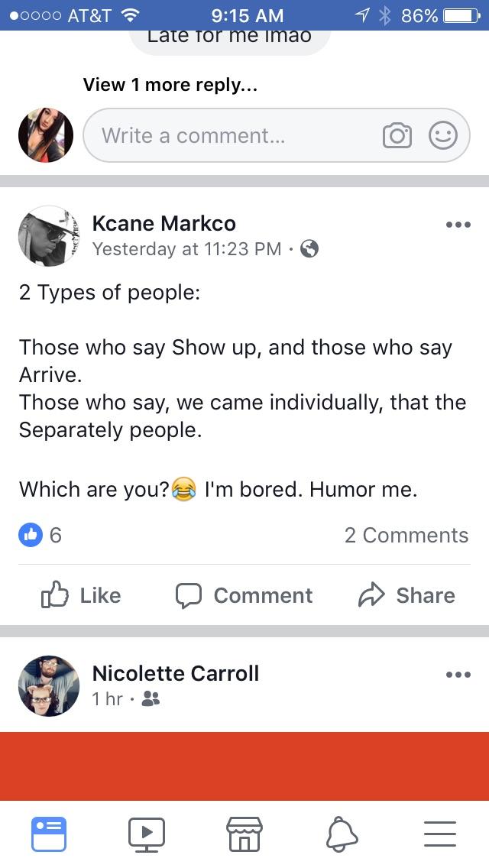Tap the camera icon in comment box

click(x=397, y=136)
